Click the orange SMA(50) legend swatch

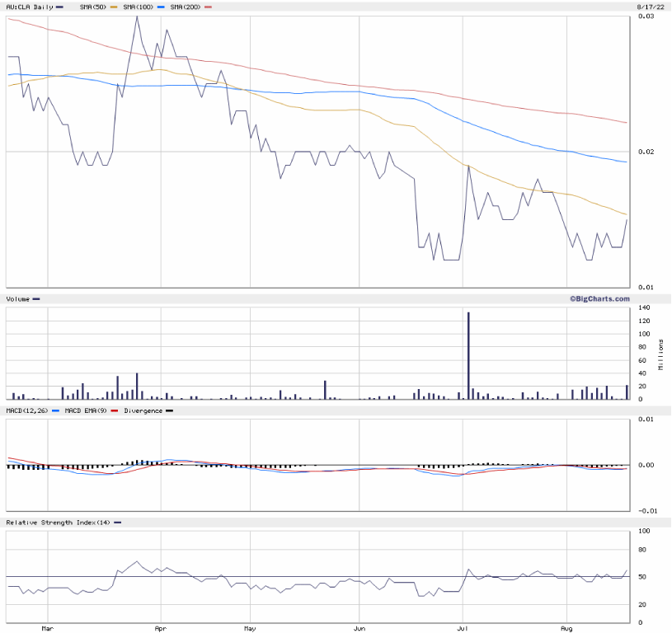[113, 7]
